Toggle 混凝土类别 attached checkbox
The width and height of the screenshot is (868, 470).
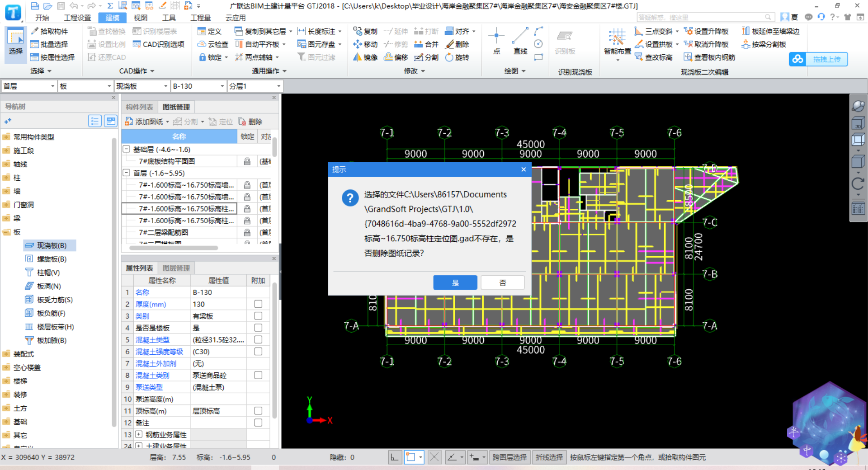click(258, 375)
